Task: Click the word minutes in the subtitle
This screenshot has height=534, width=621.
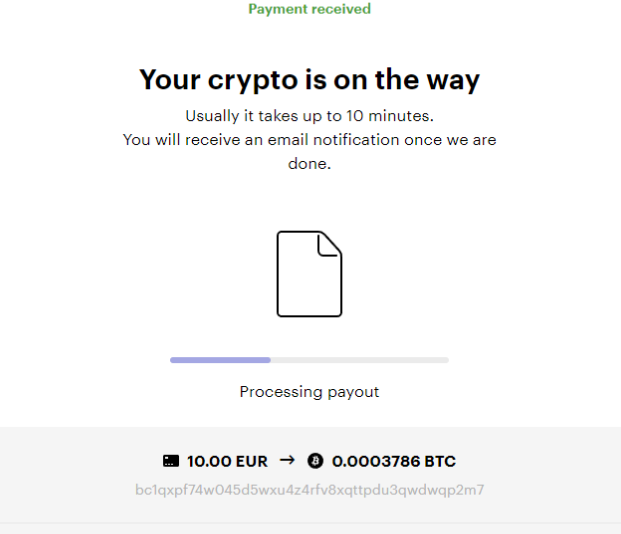Action: [x=401, y=116]
